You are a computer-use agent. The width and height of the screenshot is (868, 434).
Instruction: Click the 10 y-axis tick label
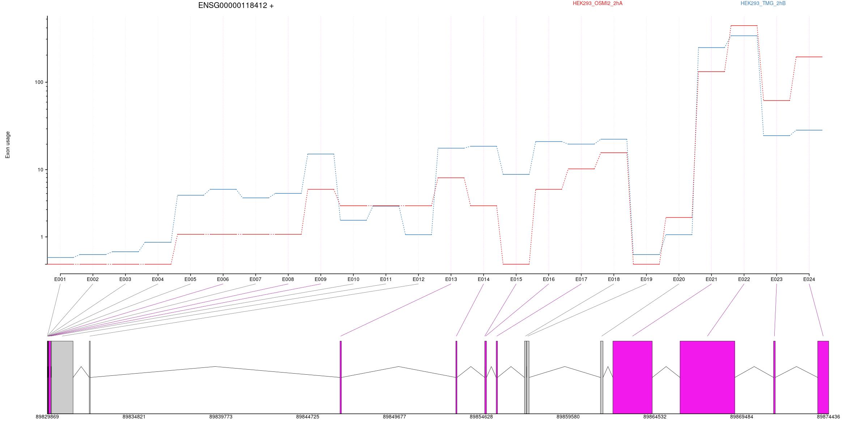pyautogui.click(x=40, y=170)
